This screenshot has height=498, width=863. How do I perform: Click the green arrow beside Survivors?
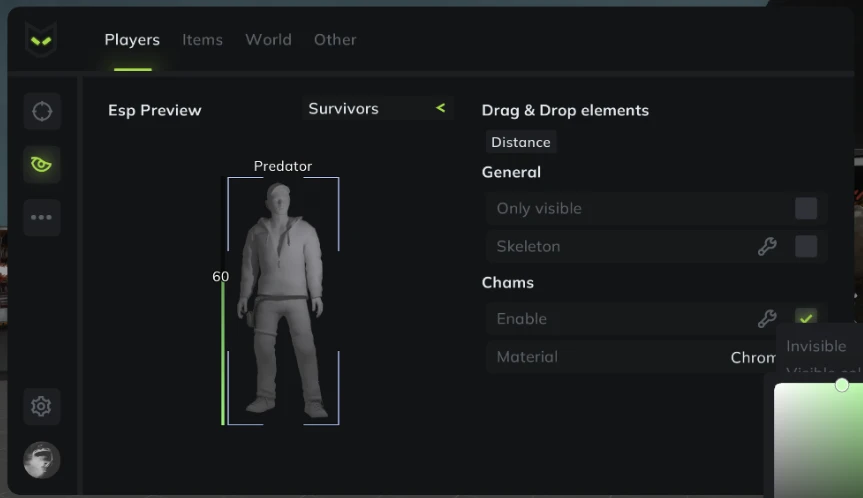(440, 108)
